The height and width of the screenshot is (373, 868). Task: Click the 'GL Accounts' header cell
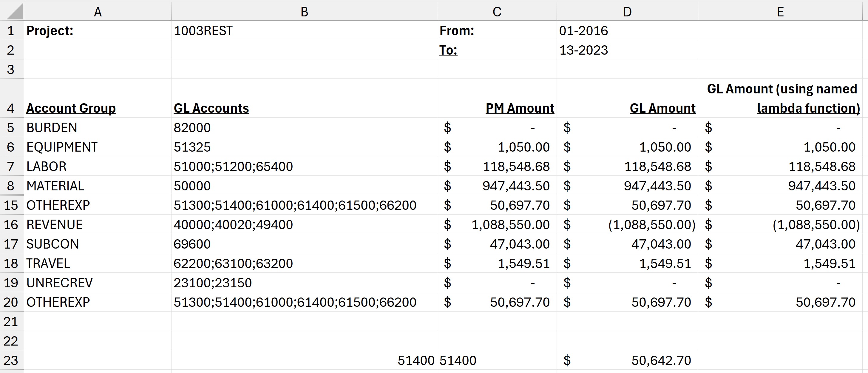tap(304, 98)
